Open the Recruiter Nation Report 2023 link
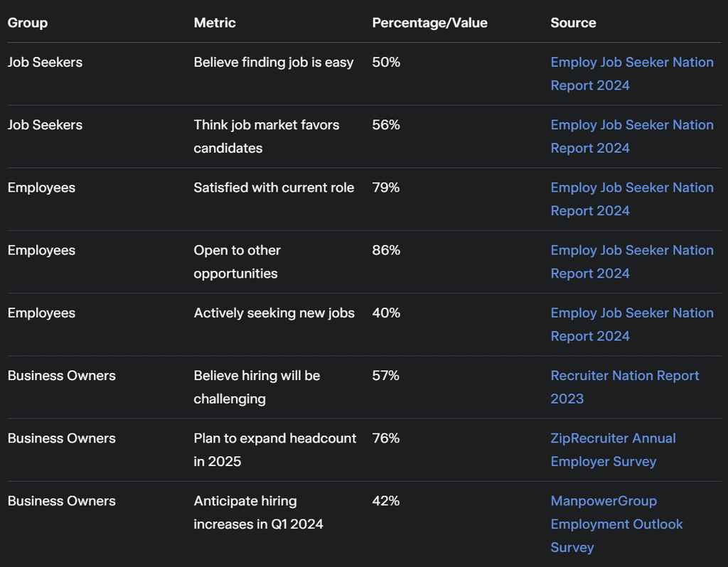Image resolution: width=728 pixels, height=567 pixels. pyautogui.click(x=624, y=376)
